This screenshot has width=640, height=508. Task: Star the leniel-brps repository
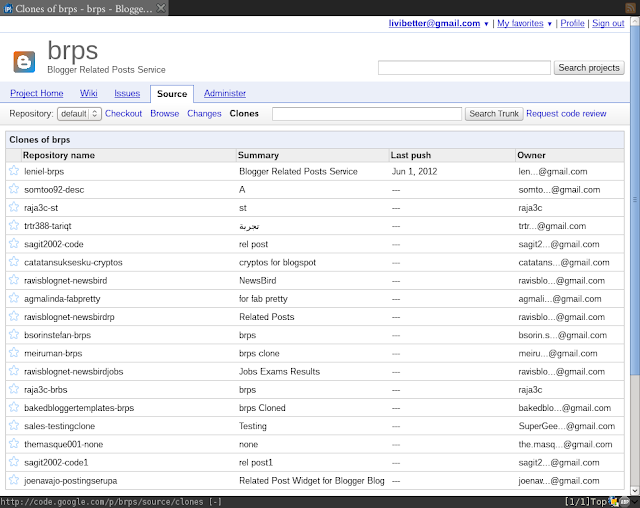pos(14,171)
